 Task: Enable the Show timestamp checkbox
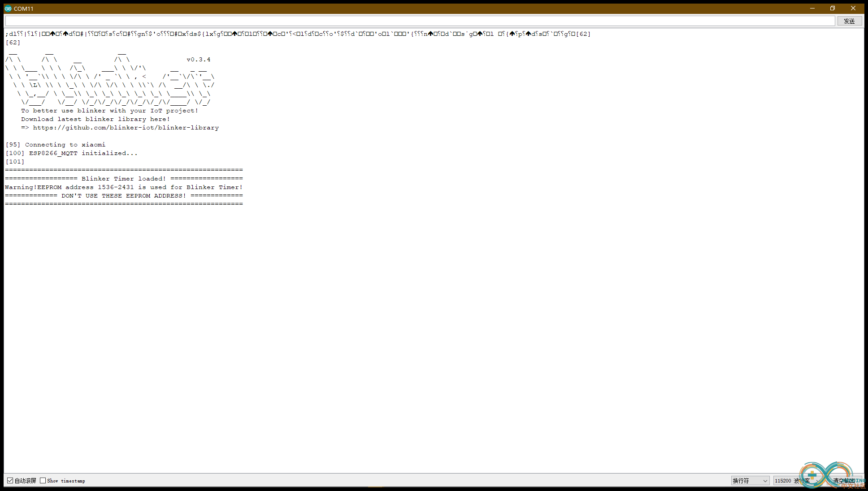(43, 481)
